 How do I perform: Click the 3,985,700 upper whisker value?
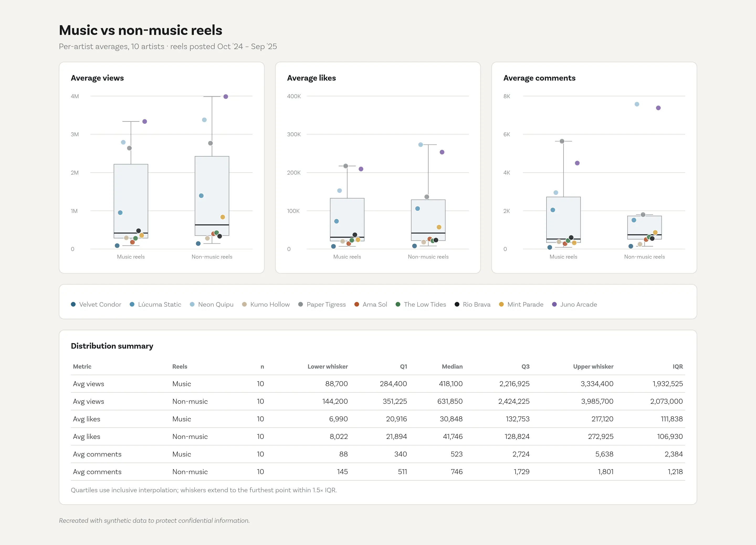point(597,401)
